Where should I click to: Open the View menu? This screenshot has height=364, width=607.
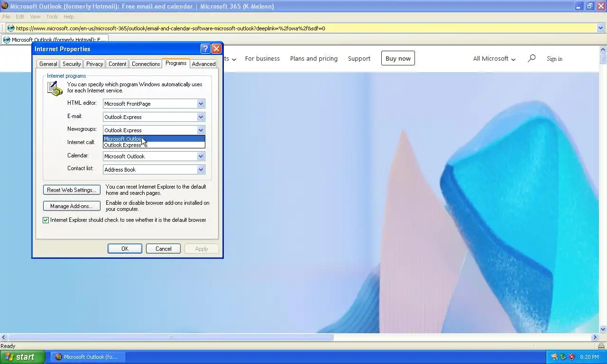click(35, 17)
